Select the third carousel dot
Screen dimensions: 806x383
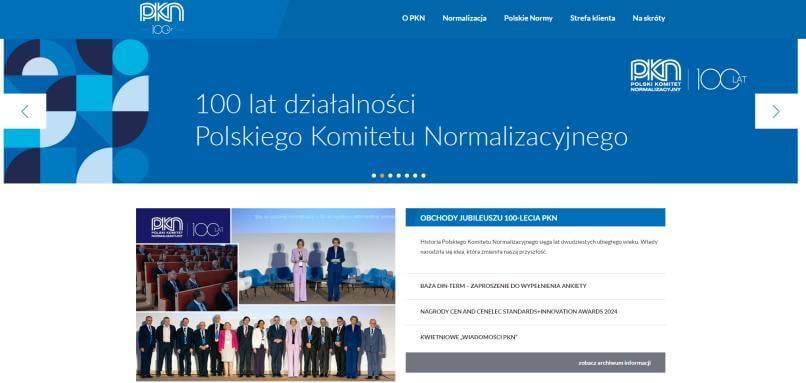390,175
